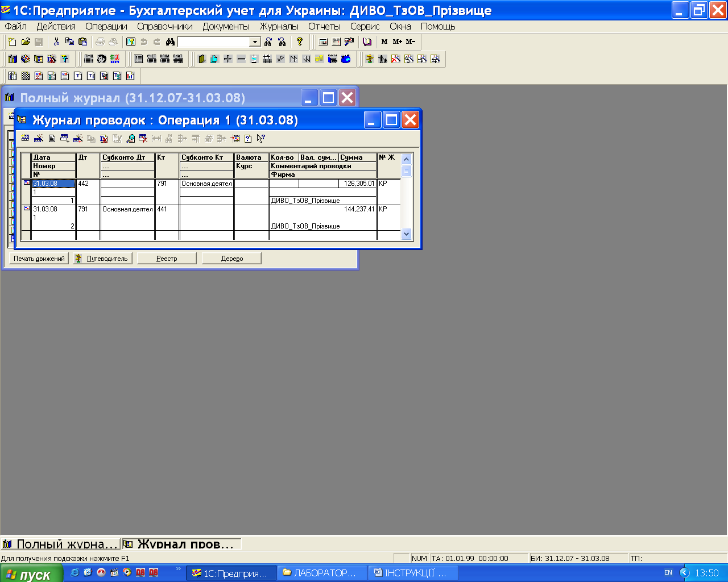Open the Окна menu

point(400,26)
